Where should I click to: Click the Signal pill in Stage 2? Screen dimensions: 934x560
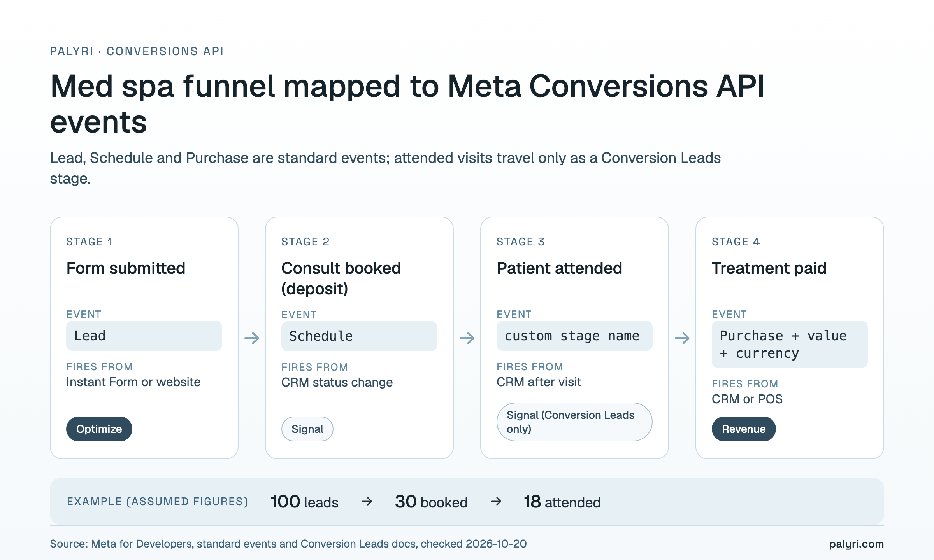(307, 429)
